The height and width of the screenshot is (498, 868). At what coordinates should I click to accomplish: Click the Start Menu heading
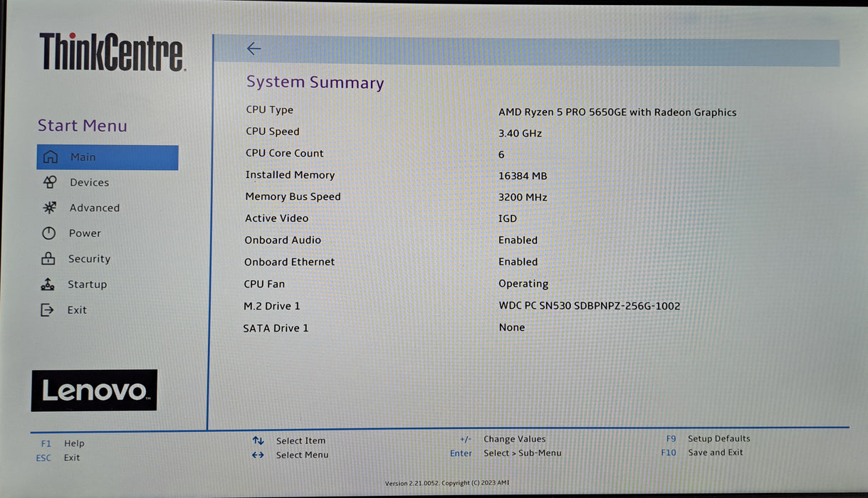point(83,126)
